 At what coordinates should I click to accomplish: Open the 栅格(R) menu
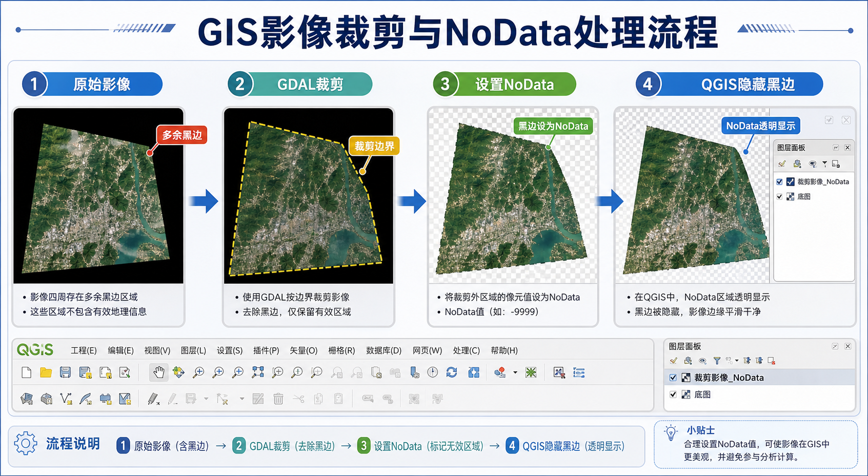pos(341,350)
